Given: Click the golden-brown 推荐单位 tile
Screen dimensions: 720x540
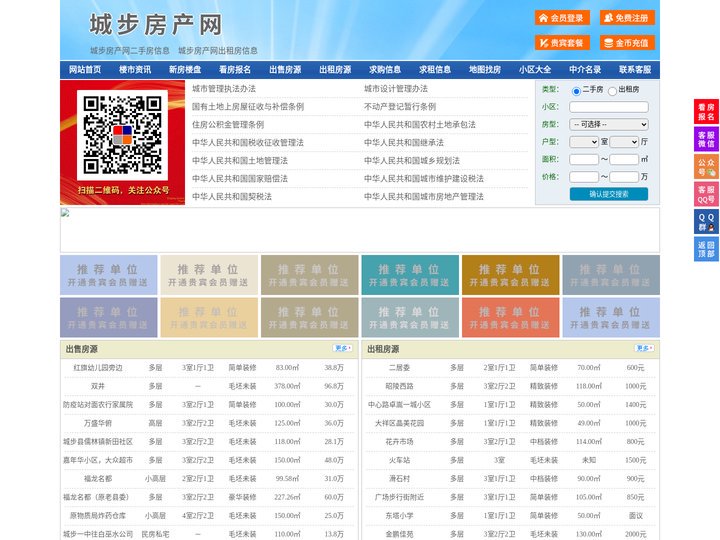Looking at the screenshot, I should (x=511, y=275).
